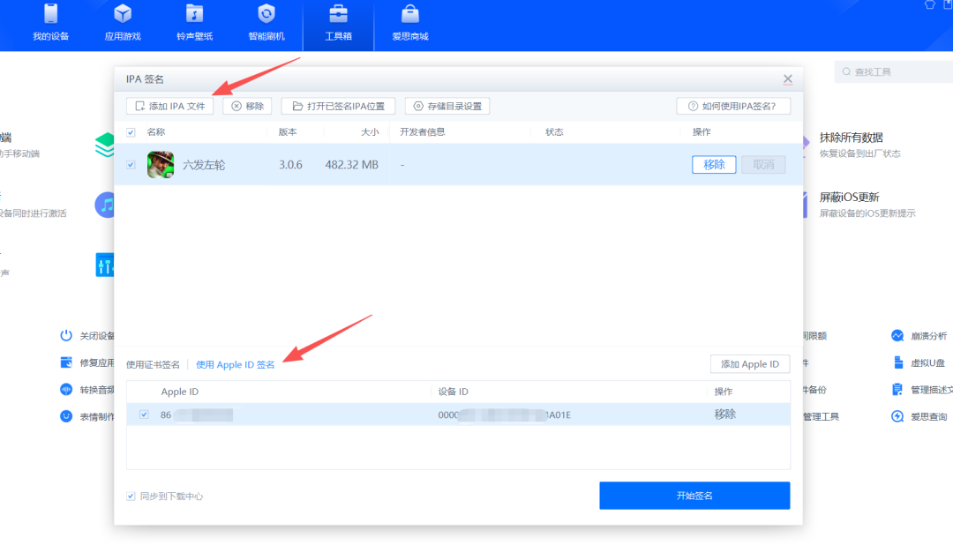Viewport: 953px width, 560px height.
Task: Toggle the 同步到下载中心 checkbox
Action: point(131,496)
